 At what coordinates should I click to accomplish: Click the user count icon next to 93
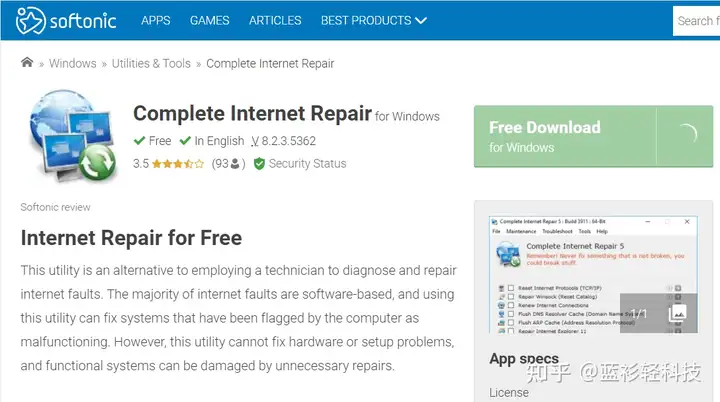click(x=235, y=164)
